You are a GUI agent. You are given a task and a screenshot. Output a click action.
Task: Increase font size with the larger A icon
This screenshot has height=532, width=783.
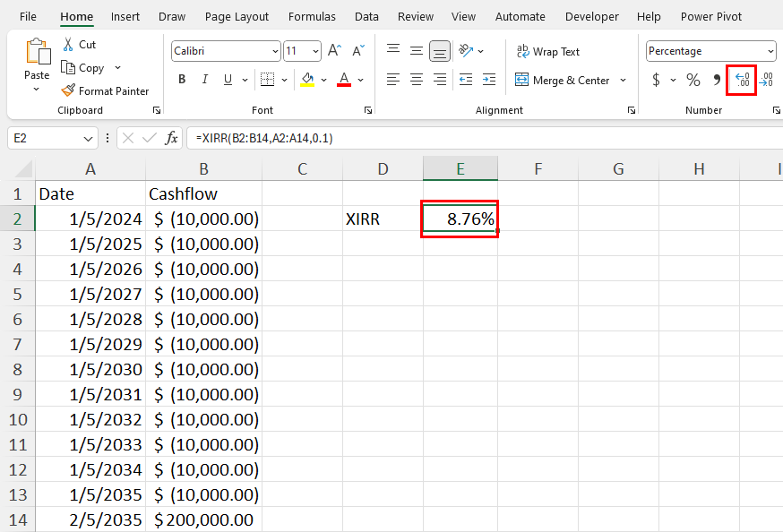pos(334,50)
